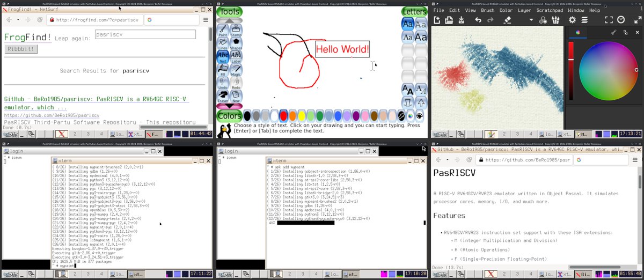The image size is (644, 280).
Task: Open hamburger menu in FrogFind NetSurf
Action: point(206,20)
